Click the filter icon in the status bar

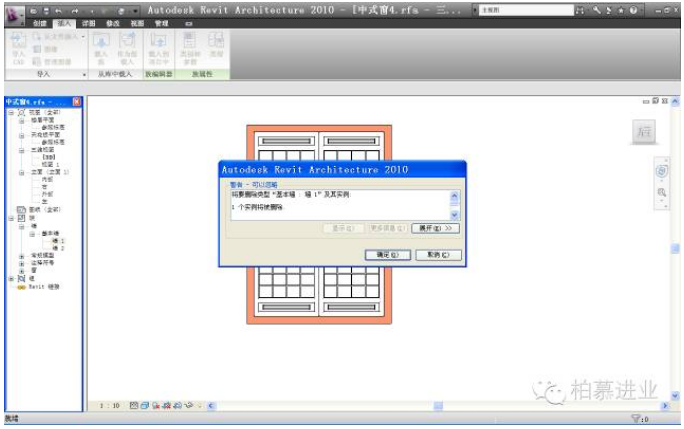[636, 419]
